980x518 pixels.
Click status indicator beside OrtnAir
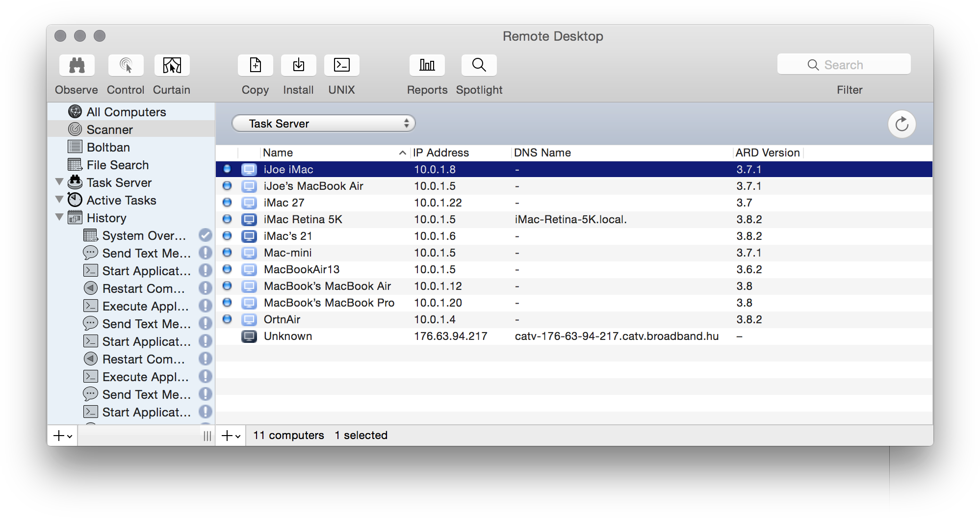point(227,319)
